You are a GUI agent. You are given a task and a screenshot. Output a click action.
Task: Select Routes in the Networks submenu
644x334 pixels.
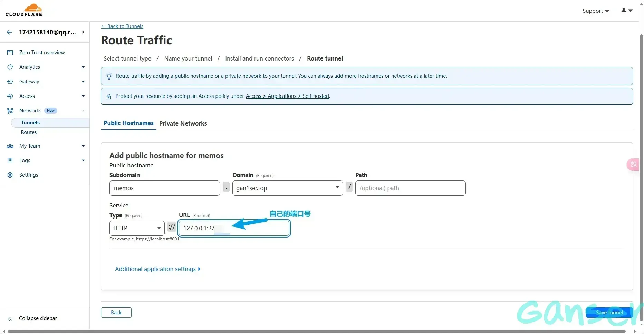(x=29, y=132)
